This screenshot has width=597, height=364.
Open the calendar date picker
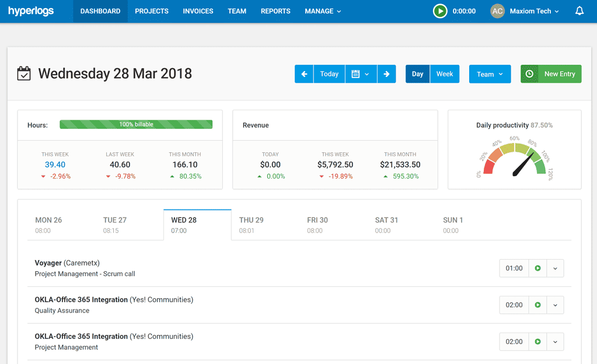[361, 74]
